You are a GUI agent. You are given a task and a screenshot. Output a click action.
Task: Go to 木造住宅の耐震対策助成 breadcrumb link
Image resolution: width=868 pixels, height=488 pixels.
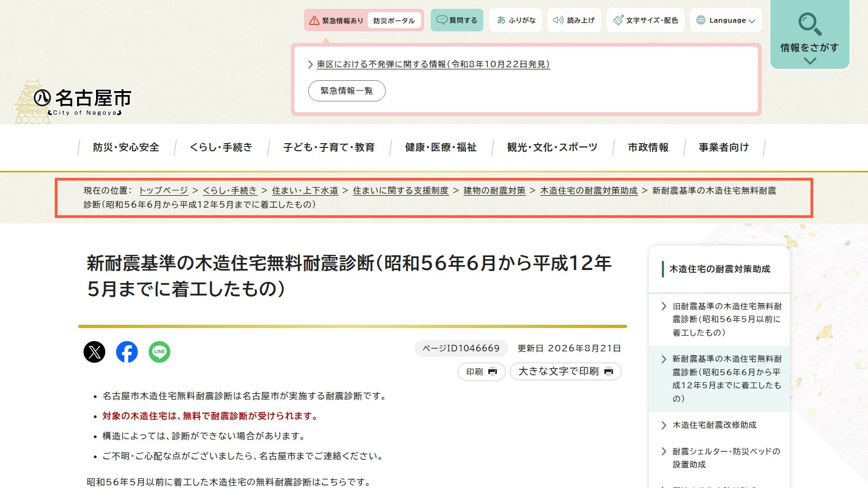589,190
